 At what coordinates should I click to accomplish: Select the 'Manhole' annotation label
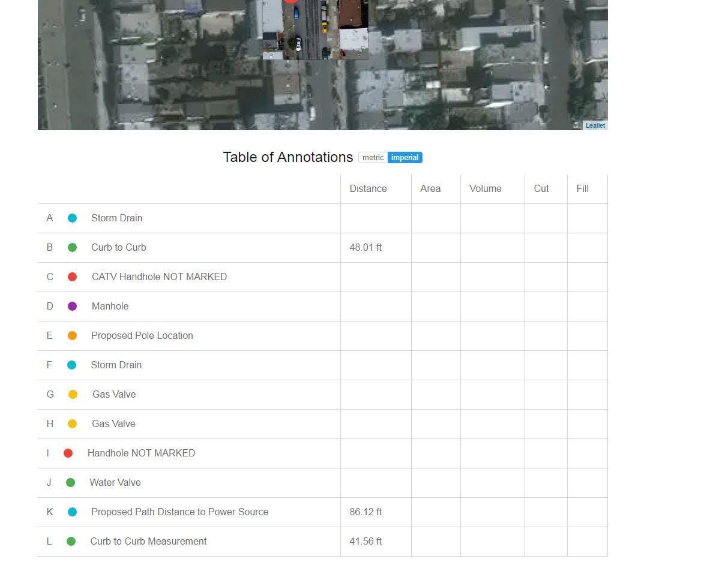pyautogui.click(x=110, y=306)
